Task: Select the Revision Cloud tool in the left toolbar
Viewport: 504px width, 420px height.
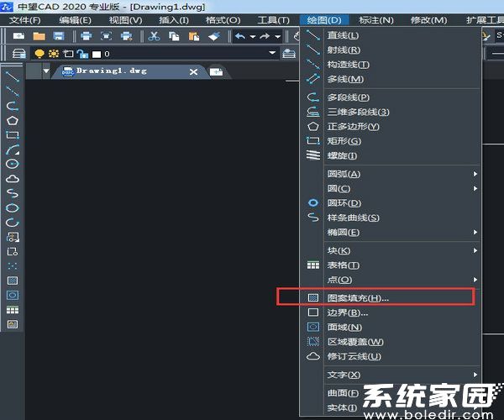Action: [13, 179]
